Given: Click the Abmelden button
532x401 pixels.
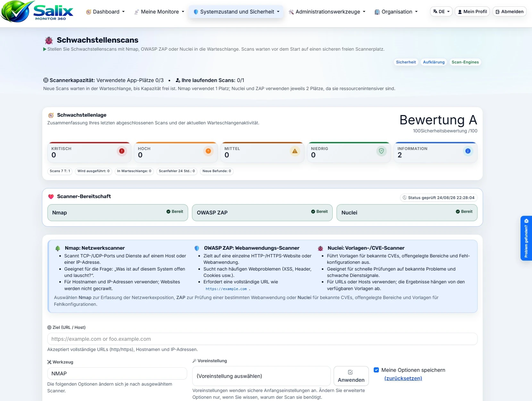Looking at the screenshot, I should pyautogui.click(x=509, y=12).
